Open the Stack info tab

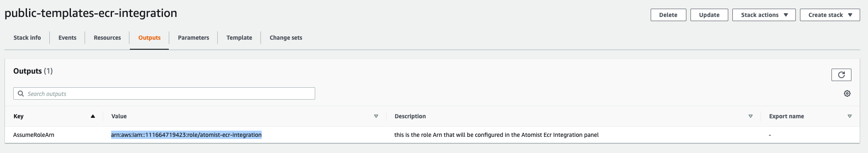pyautogui.click(x=27, y=38)
